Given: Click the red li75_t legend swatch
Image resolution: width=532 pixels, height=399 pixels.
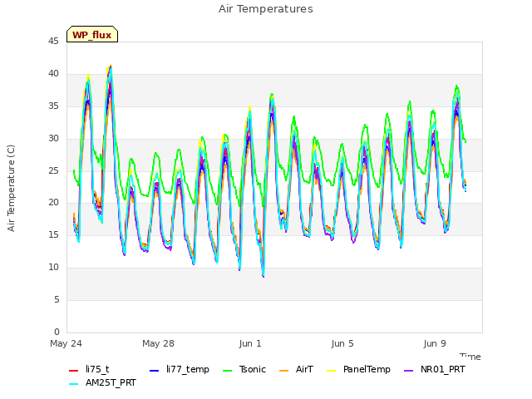Looking at the screenshot, I should (74, 371).
